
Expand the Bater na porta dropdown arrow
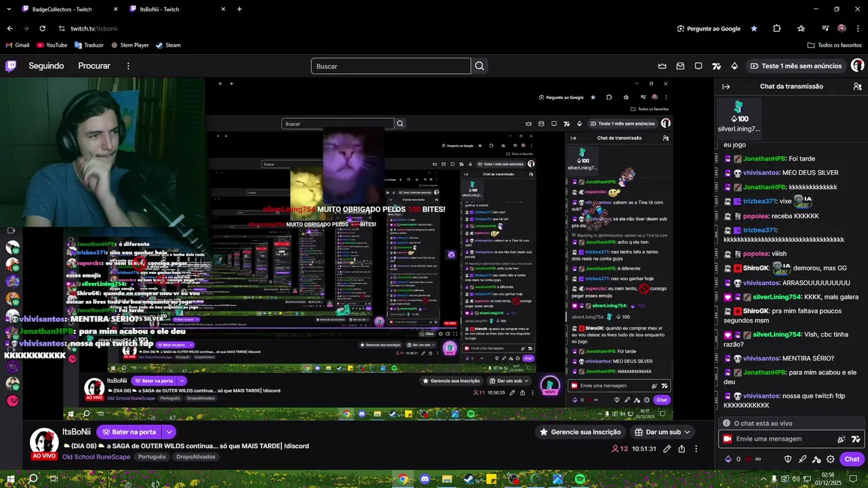(170, 432)
